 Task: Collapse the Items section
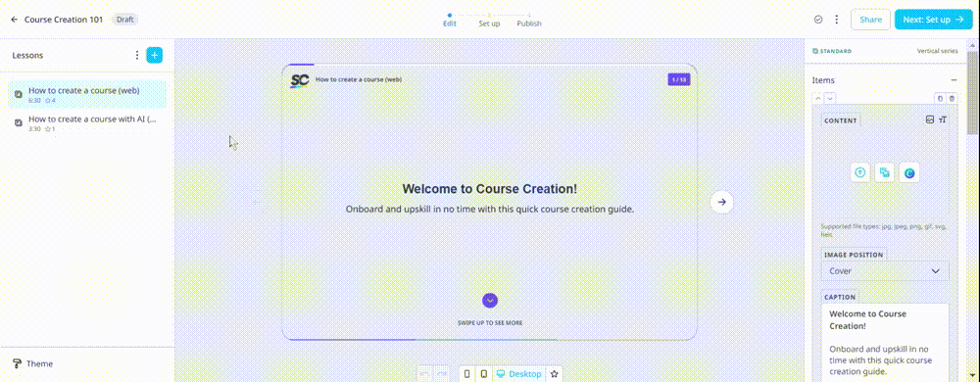pos(954,80)
